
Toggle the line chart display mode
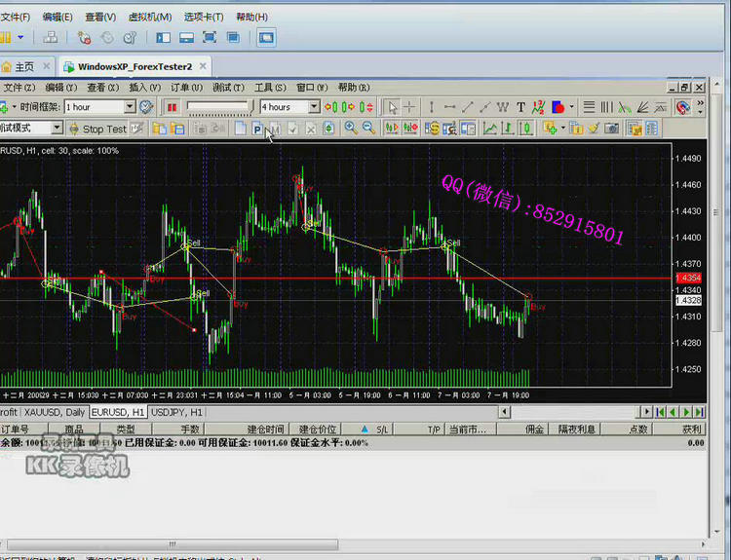tap(490, 129)
